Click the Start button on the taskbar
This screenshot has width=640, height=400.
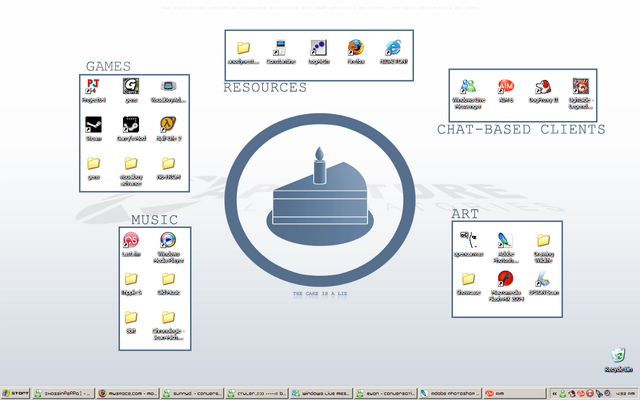point(15,393)
